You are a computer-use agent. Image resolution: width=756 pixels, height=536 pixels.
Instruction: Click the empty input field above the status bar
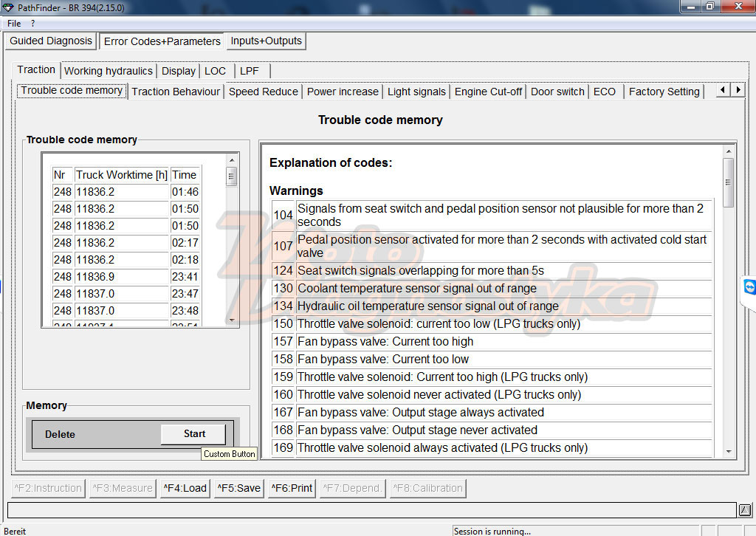pyautogui.click(x=372, y=510)
